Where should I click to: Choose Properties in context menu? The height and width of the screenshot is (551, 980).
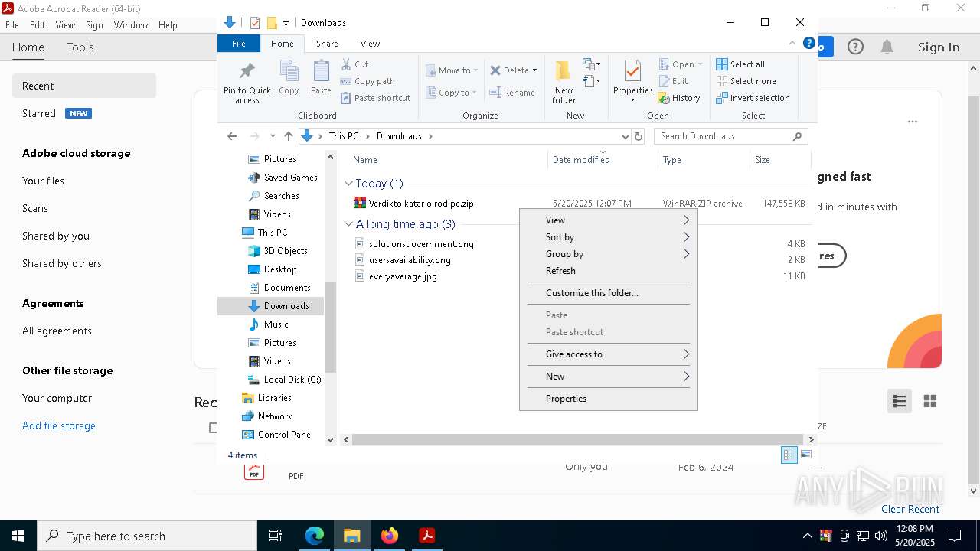609,399
